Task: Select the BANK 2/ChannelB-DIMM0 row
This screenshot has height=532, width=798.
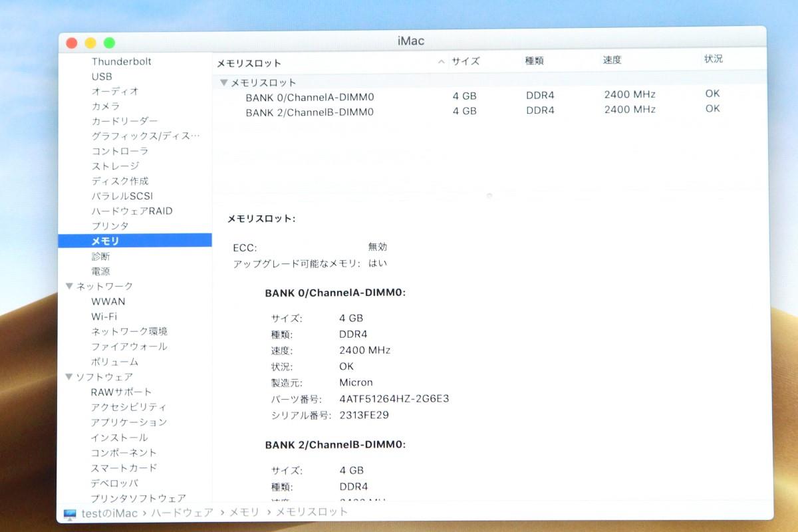Action: pos(310,112)
